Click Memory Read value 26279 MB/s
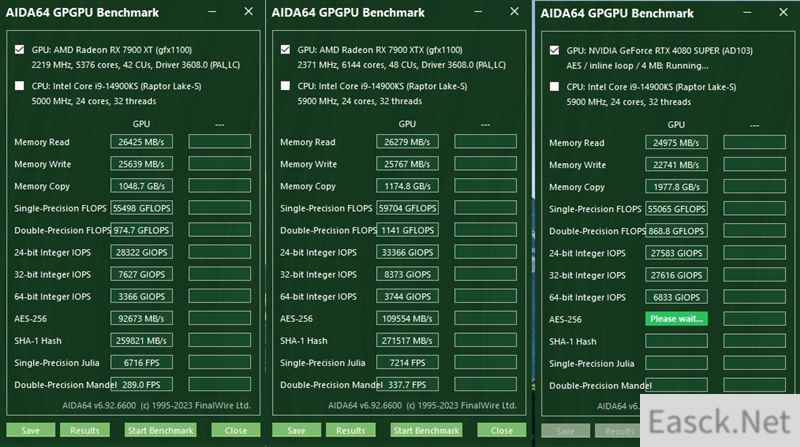The width and height of the screenshot is (800, 447). pyautogui.click(x=407, y=142)
